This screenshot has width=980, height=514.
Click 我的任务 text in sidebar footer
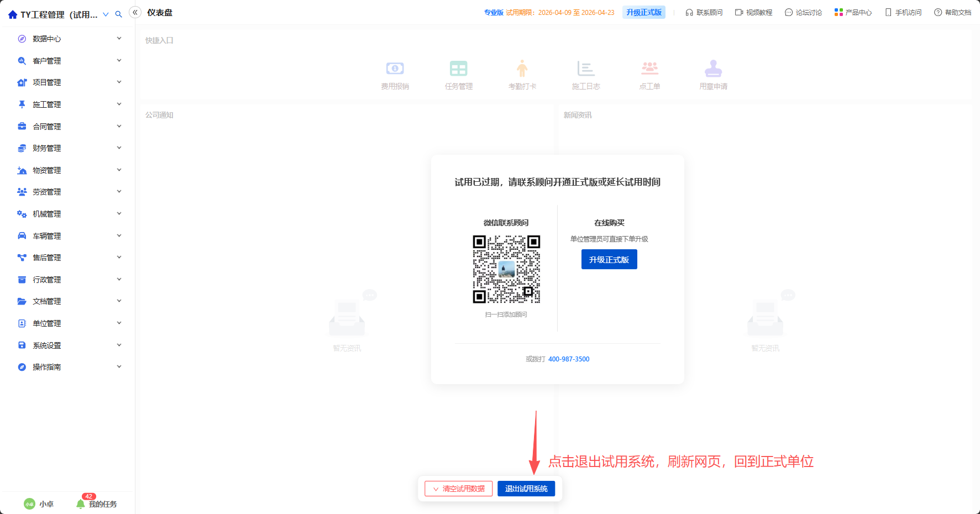103,504
